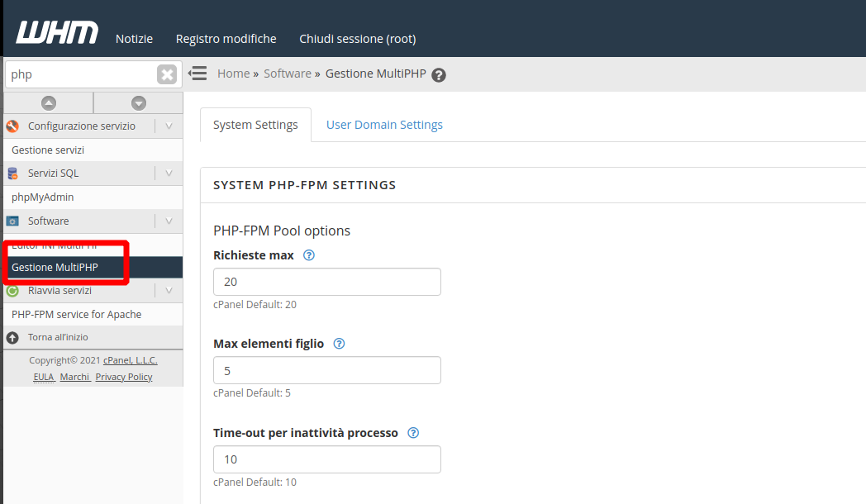Open Registro modifiche in top menu
866x504 pixels.
coord(226,39)
